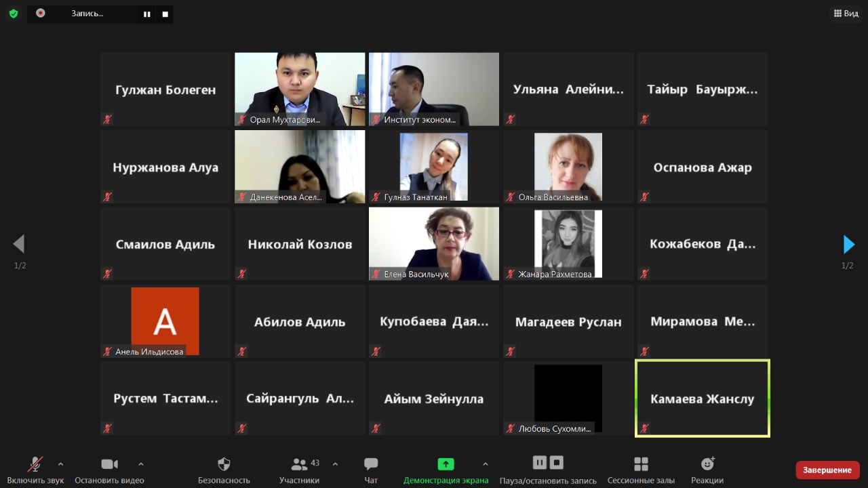Screen dimensions: 868x488
Task: Pause recording from top recording bar
Action: click(147, 14)
